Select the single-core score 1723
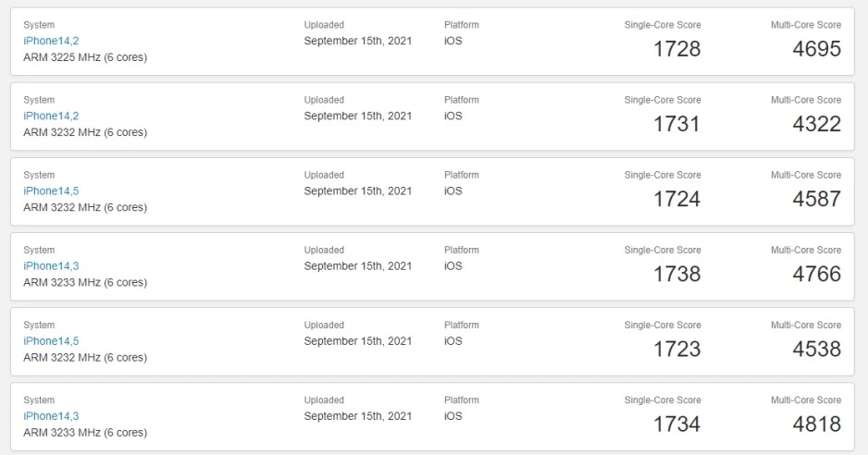 pyautogui.click(x=676, y=349)
